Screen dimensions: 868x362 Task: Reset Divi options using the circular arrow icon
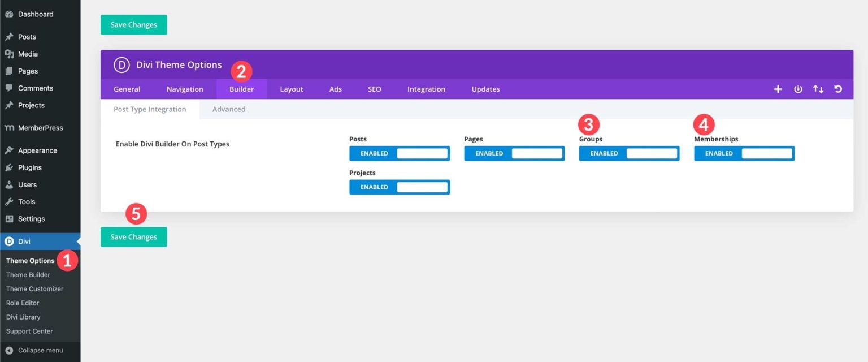837,89
